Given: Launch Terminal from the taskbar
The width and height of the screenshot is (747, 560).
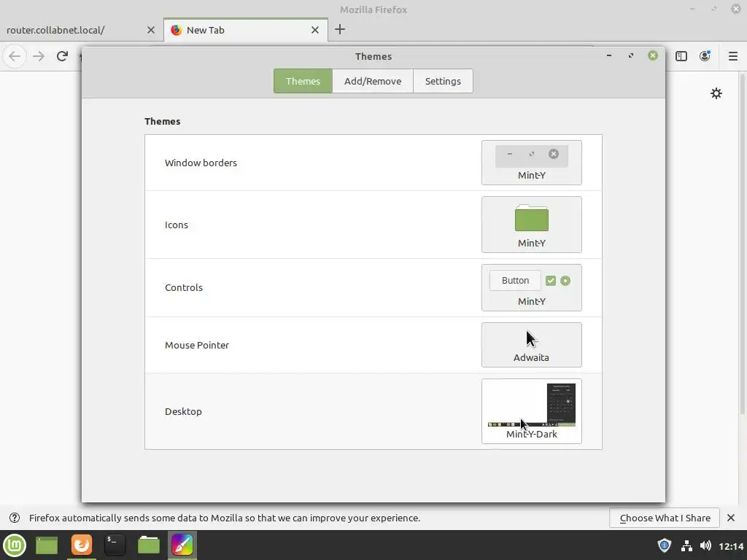Looking at the screenshot, I should click(115, 545).
